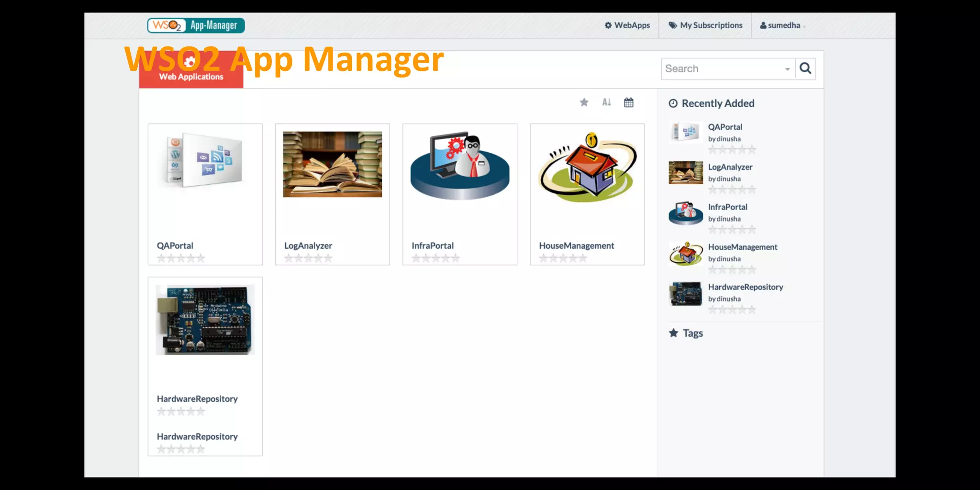The height and width of the screenshot is (490, 980).
Task: Click 'by dinusha' under Recently Added QAPortal
Action: [724, 139]
